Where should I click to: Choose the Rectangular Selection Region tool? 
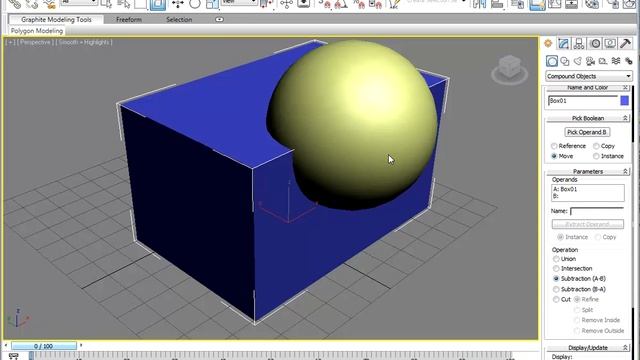coord(140,4)
